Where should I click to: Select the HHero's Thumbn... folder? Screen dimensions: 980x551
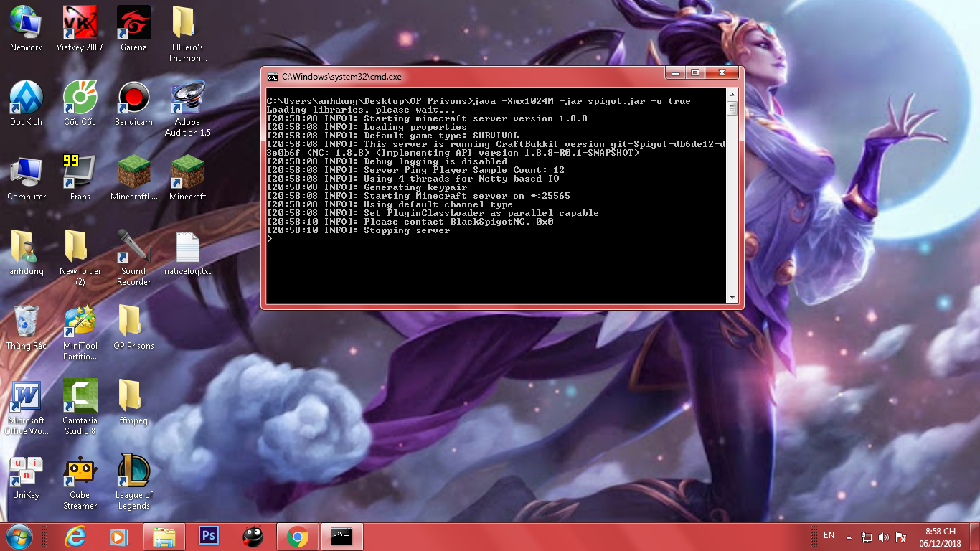click(x=187, y=34)
